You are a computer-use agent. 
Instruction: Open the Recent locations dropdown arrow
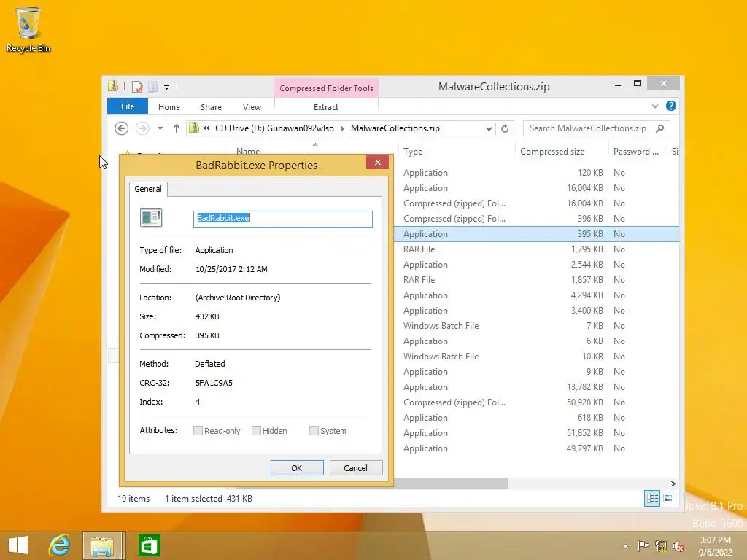[160, 128]
